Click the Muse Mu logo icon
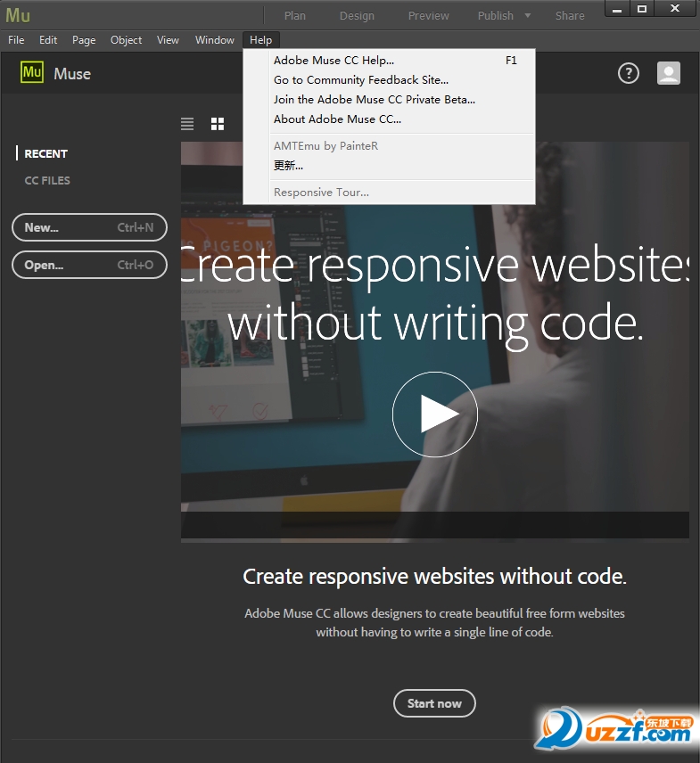This screenshot has height=763, width=700. tap(32, 73)
